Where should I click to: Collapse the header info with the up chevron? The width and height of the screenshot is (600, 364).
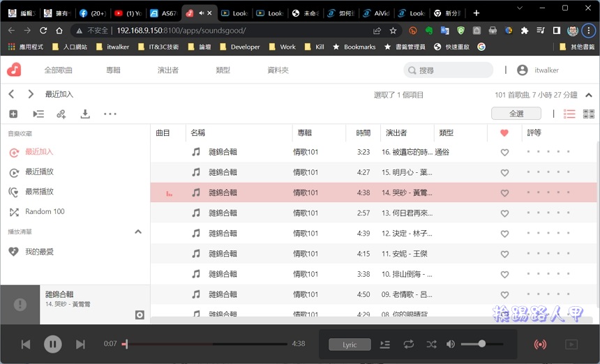coord(589,95)
